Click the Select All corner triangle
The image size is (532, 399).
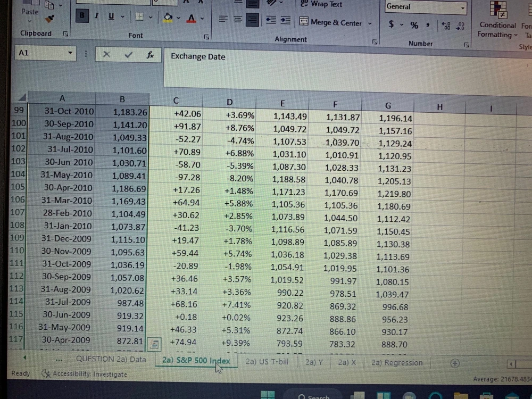pyautogui.click(x=21, y=98)
